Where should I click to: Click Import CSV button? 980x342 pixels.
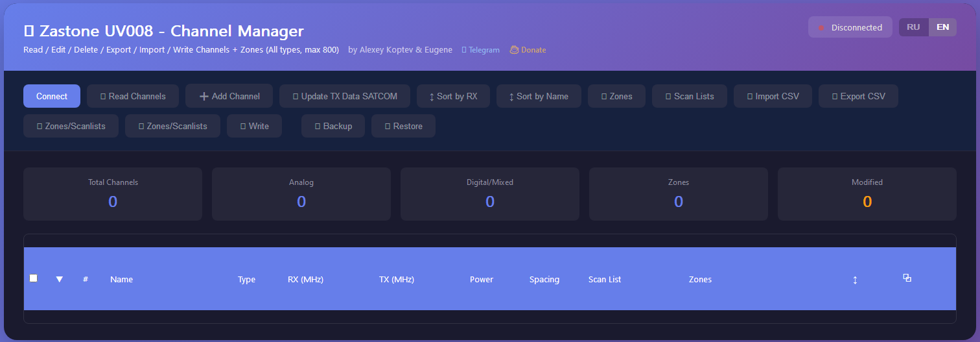(x=772, y=96)
